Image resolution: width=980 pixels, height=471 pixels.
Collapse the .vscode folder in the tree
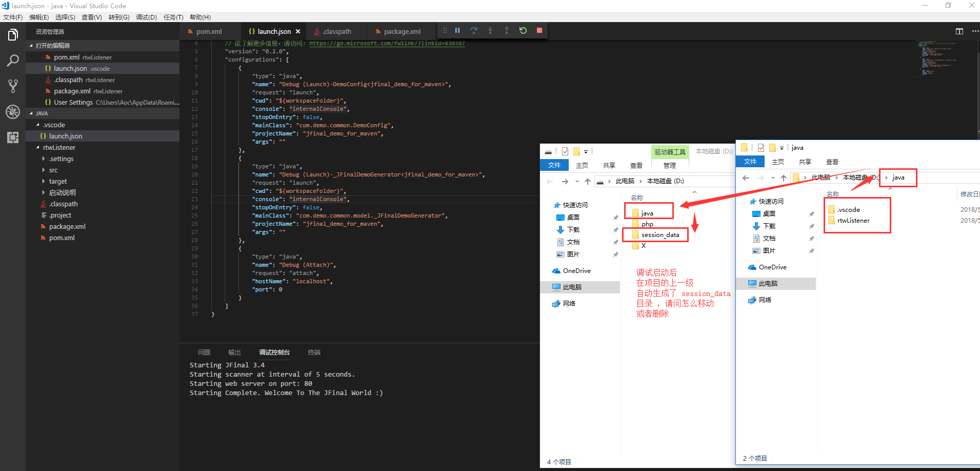(37, 125)
